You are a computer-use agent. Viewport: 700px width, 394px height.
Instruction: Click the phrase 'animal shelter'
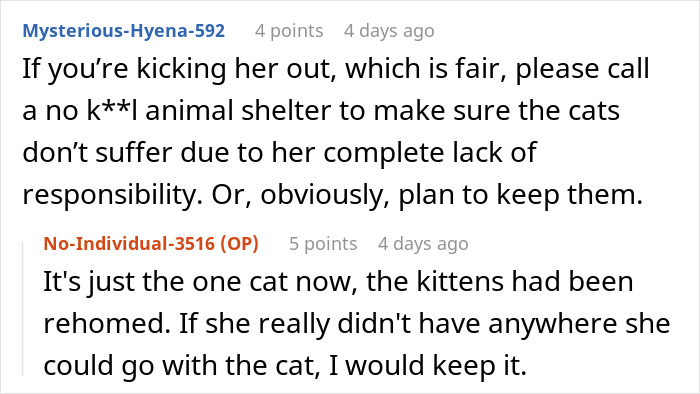[238, 110]
